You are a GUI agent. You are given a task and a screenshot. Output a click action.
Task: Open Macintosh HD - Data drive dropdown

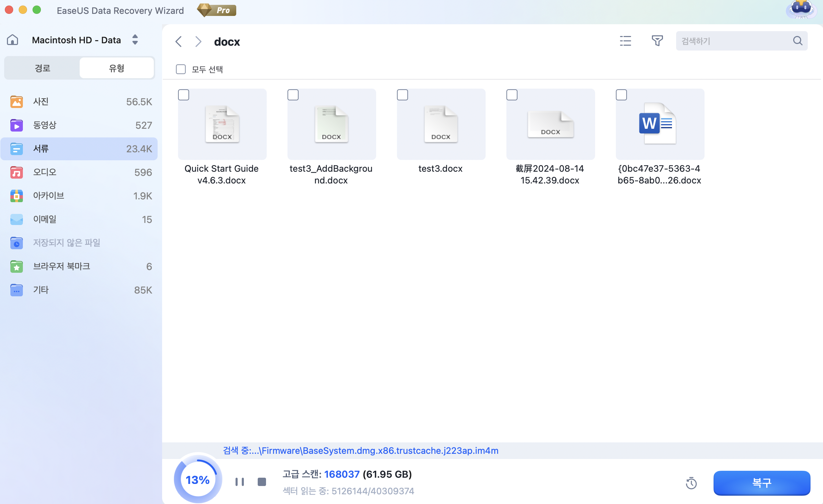135,40
